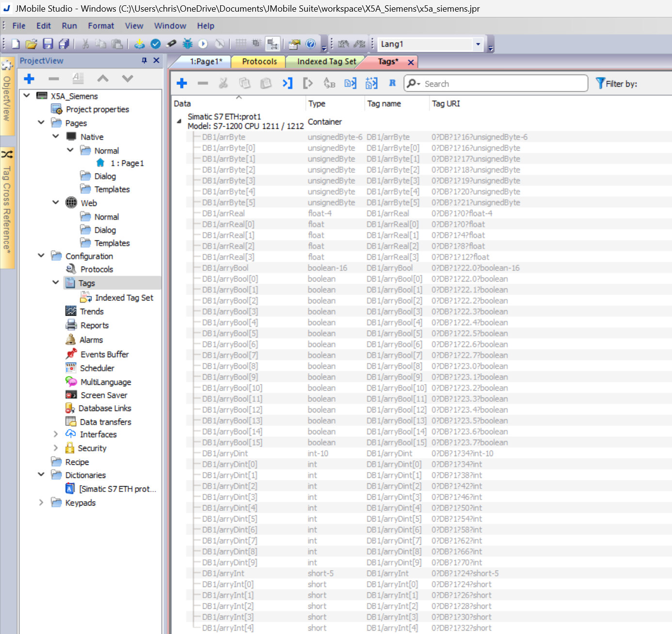The image size is (672, 634).
Task: Click main toolbar overflow arrow
Action: tap(324, 48)
